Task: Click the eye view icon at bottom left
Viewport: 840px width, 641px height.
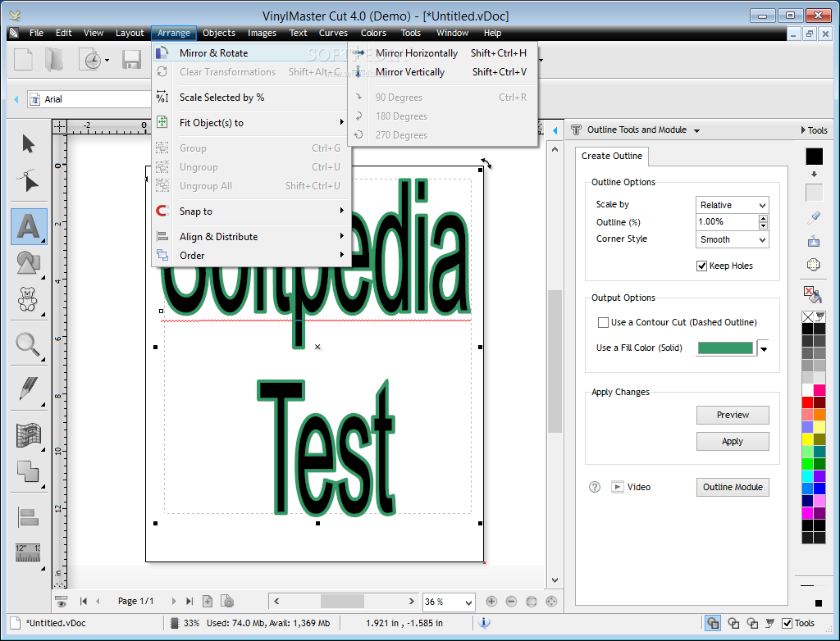Action: [61, 602]
